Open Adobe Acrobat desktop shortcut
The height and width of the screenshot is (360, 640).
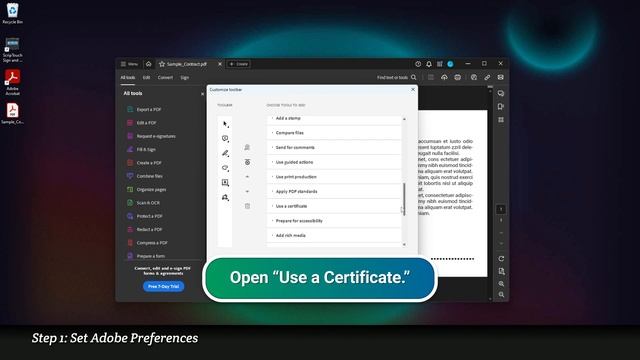click(12, 82)
